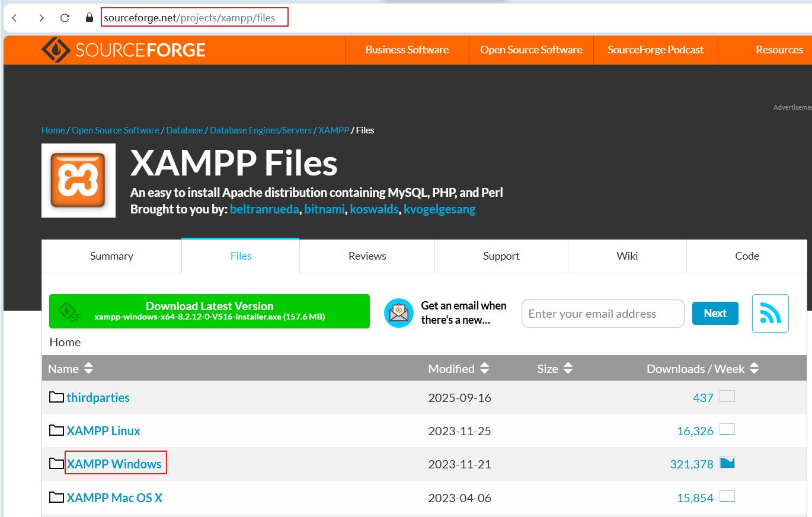Switch to the Reviews tab
Screen dimensions: 812x517
point(367,256)
